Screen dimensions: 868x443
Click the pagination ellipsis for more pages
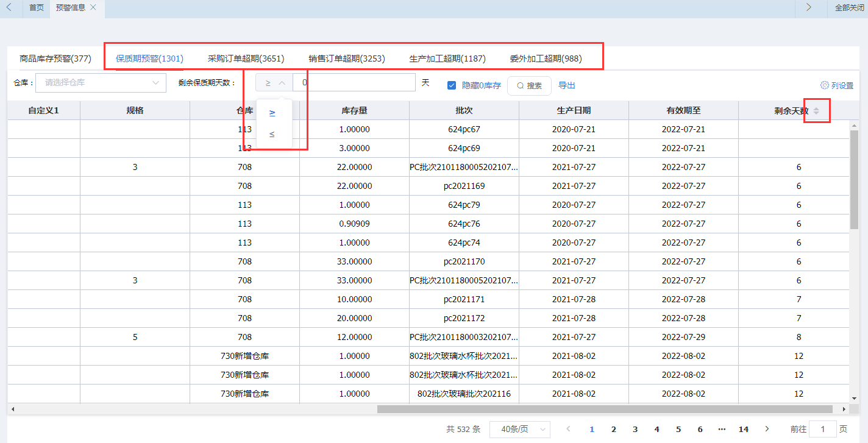coord(722,430)
